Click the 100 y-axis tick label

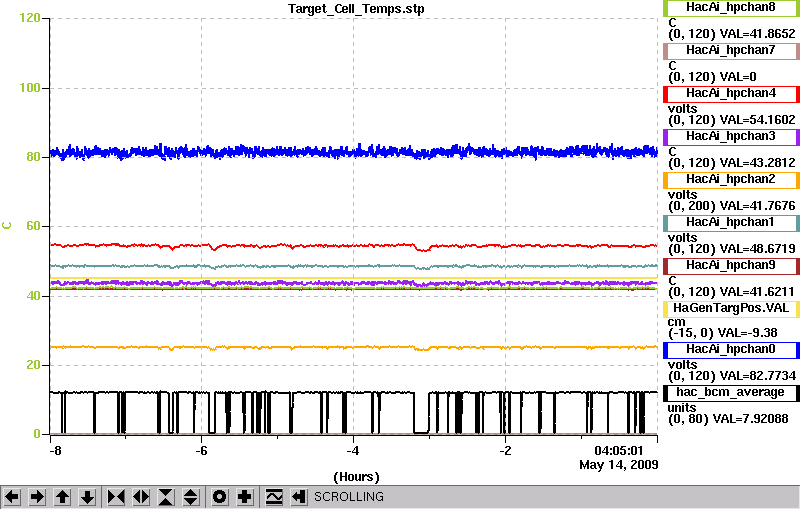(x=30, y=88)
